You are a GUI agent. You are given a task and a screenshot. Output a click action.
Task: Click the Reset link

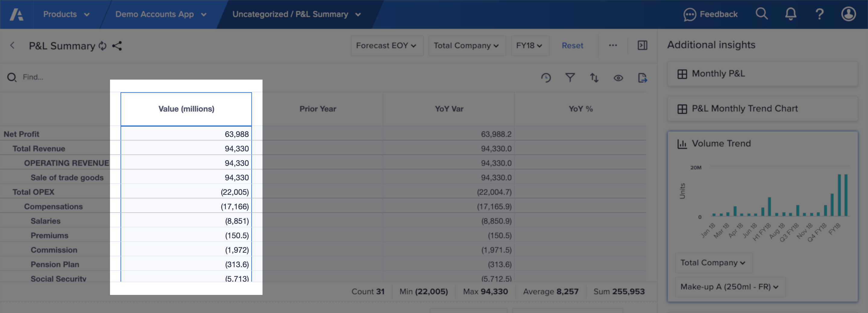click(x=572, y=46)
